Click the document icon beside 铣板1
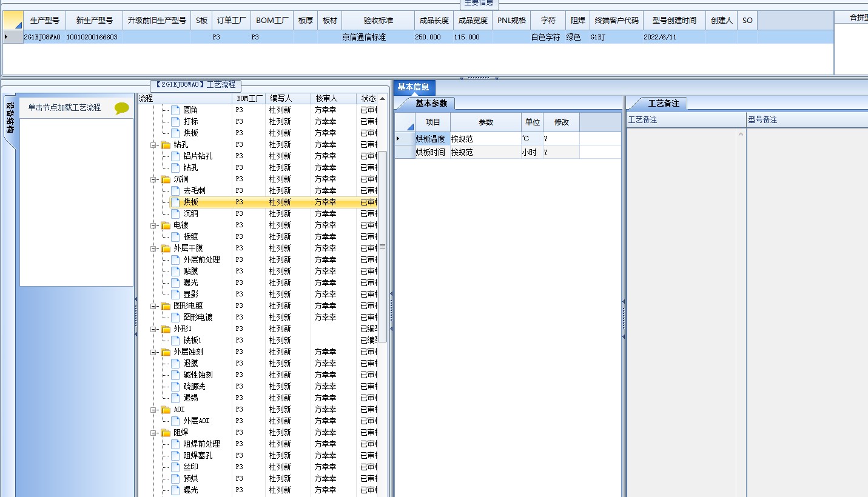The height and width of the screenshot is (497, 868). [175, 341]
